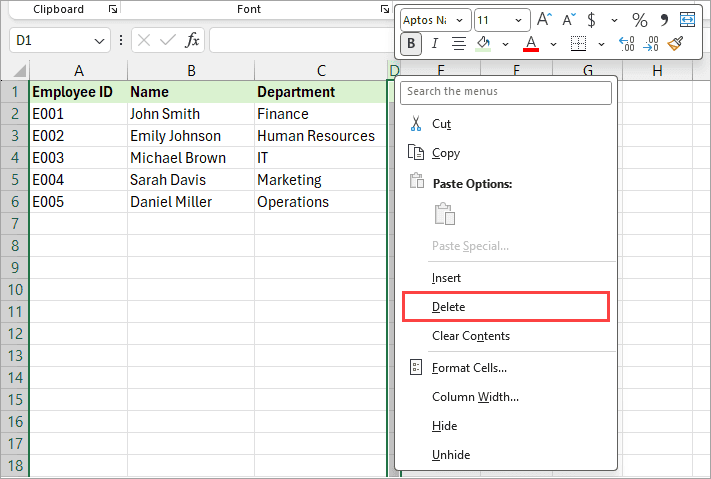Click the Employee ID header cell
The width and height of the screenshot is (711, 479).
pos(78,92)
